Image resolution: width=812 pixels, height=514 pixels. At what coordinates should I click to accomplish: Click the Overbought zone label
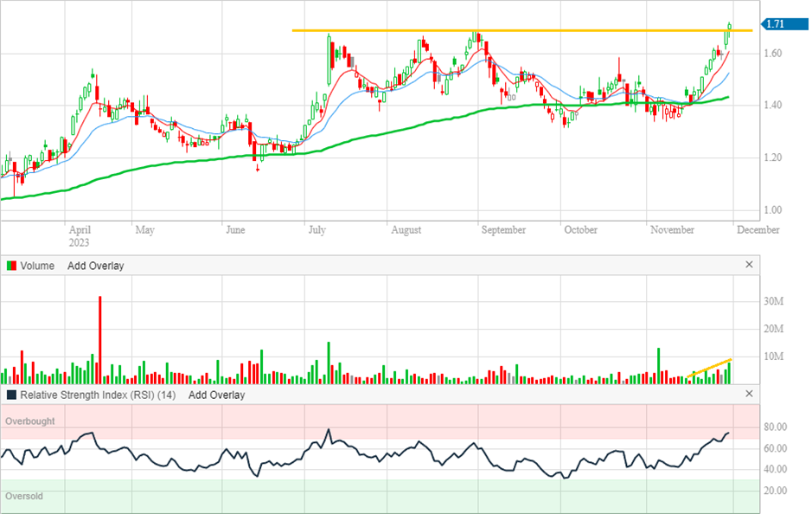click(30, 421)
